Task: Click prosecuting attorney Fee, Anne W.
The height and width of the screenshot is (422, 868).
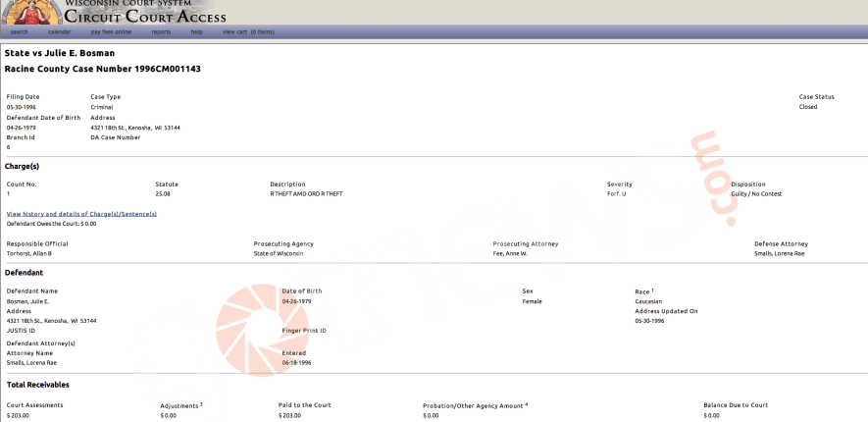Action: 510,254
